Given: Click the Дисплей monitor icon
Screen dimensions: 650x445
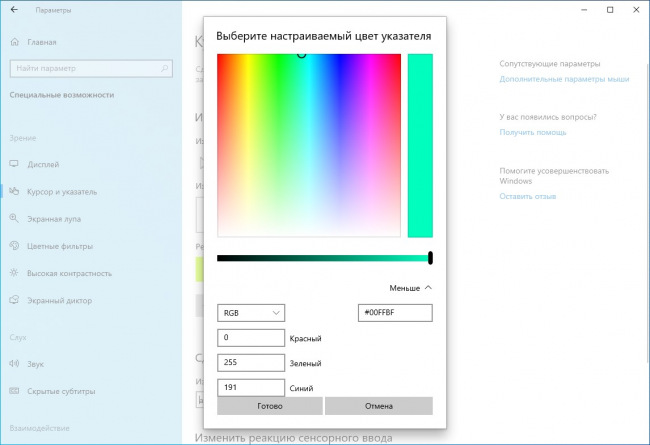Looking at the screenshot, I should pyautogui.click(x=14, y=164).
